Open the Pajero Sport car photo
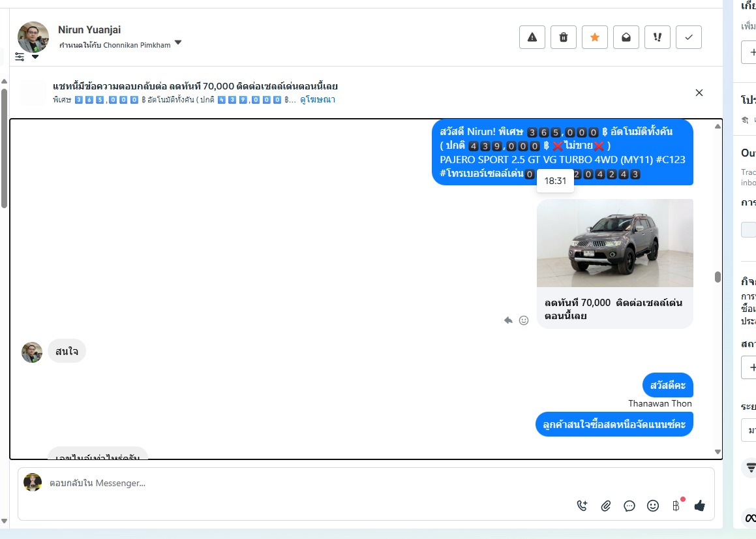 point(614,243)
